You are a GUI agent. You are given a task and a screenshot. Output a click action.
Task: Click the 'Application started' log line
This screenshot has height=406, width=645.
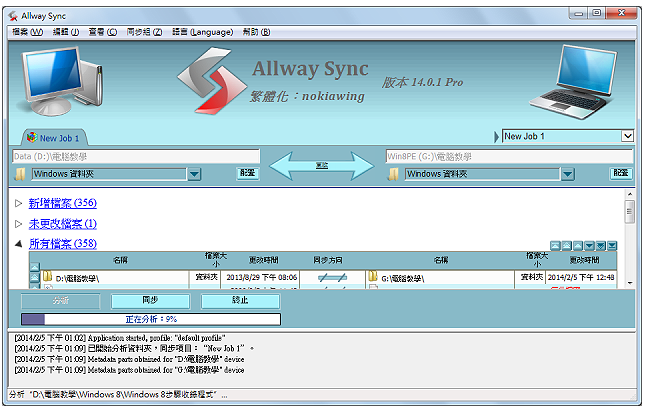(x=120, y=338)
